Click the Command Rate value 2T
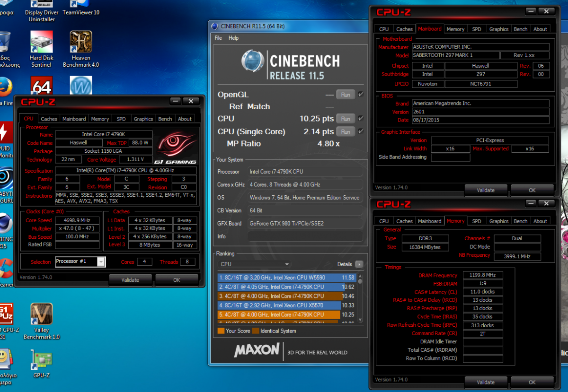568x392 pixels. pos(483,333)
